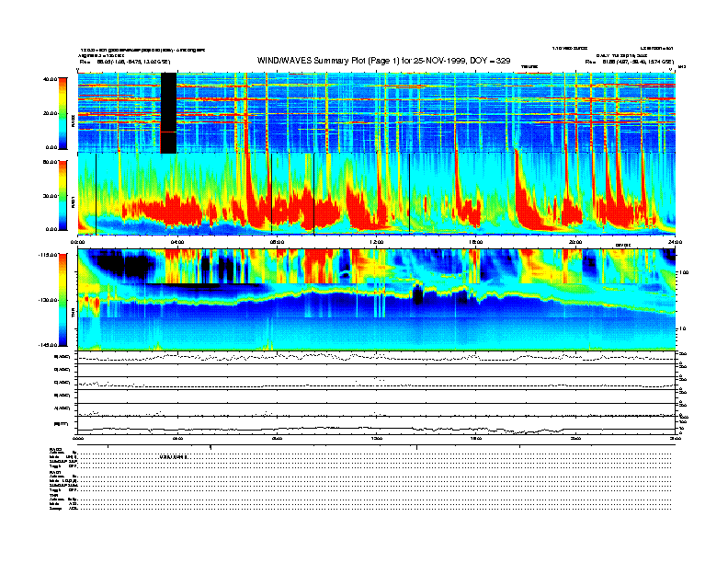The height and width of the screenshot is (563, 728).
Task: Click the 08:00 tick label under RAD1 panel
Action: click(x=277, y=242)
